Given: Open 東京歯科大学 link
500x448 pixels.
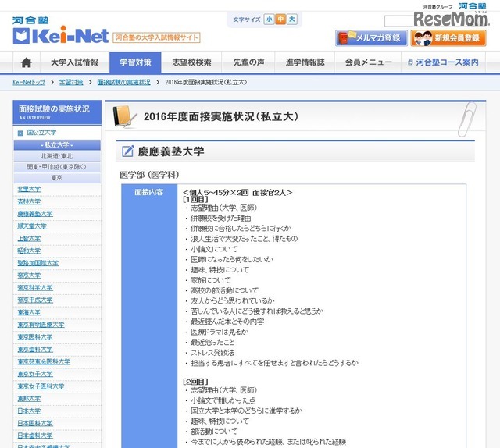Looking at the screenshot, I should coord(34,350).
